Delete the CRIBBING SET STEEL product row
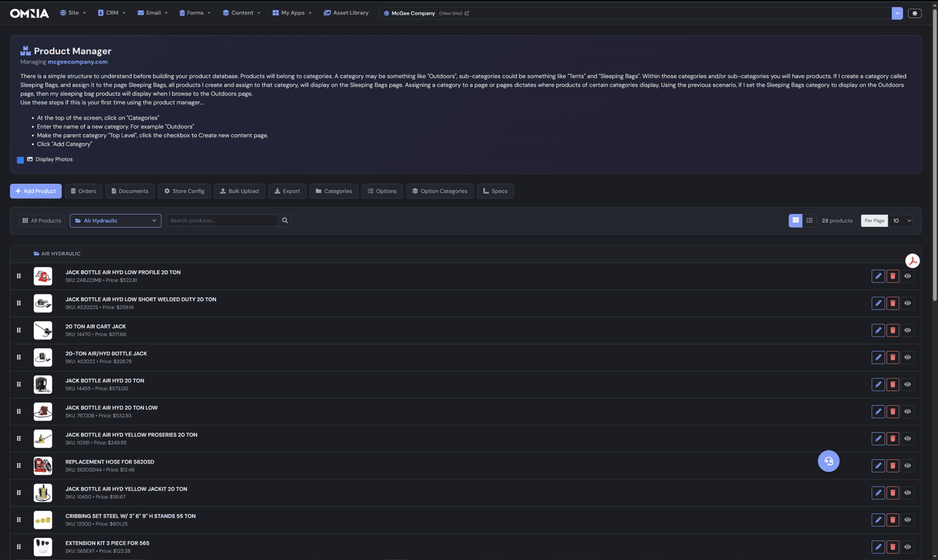This screenshot has height=560, width=938. click(893, 520)
